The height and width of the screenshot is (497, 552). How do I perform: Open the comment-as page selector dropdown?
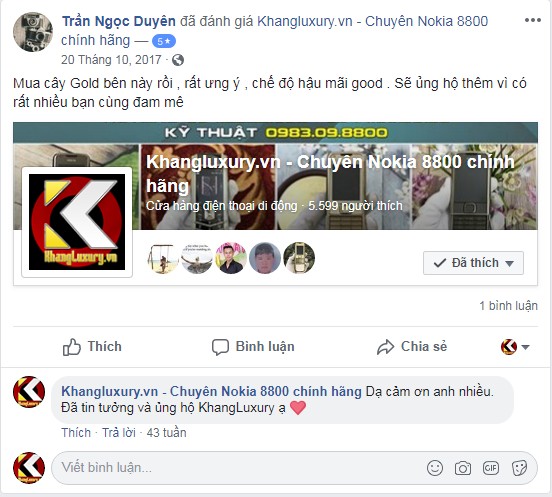pos(515,347)
